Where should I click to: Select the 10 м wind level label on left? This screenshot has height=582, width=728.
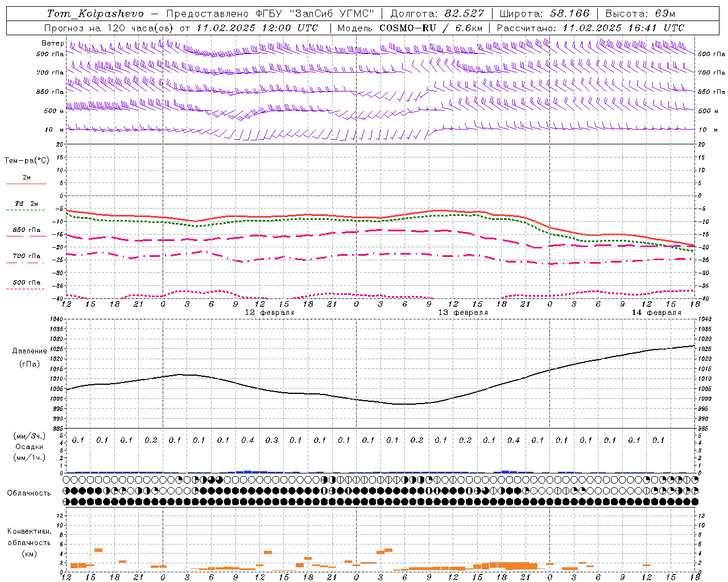55,130
